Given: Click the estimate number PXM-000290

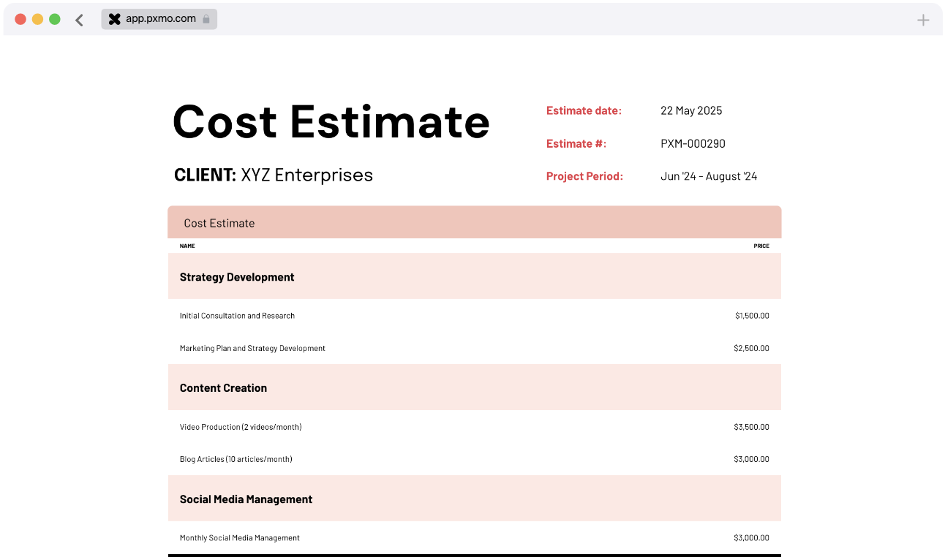Looking at the screenshot, I should click(692, 144).
